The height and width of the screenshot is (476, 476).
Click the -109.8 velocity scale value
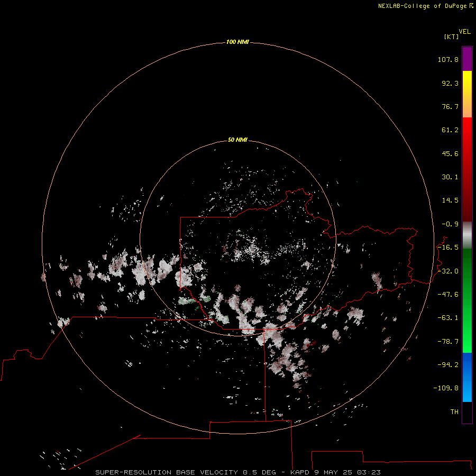click(x=446, y=388)
